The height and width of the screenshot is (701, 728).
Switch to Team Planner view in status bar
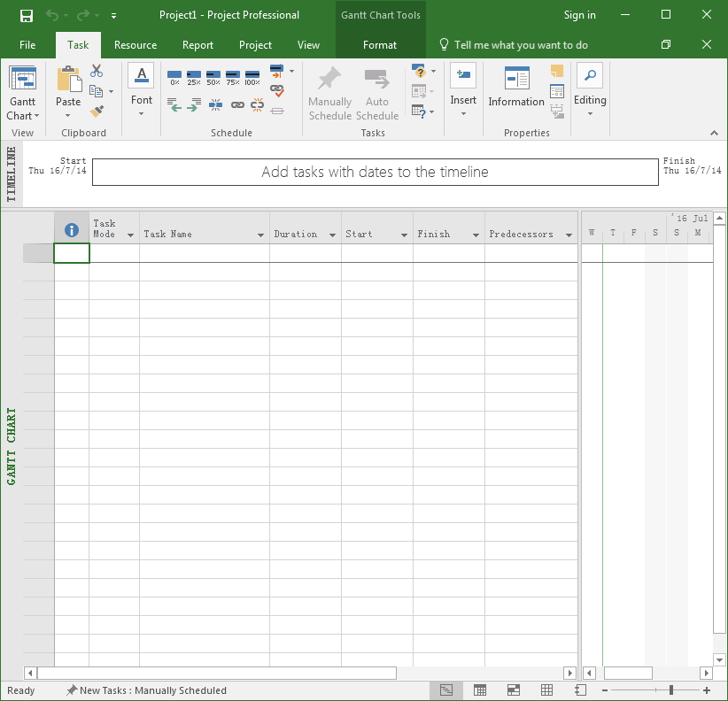coord(514,690)
